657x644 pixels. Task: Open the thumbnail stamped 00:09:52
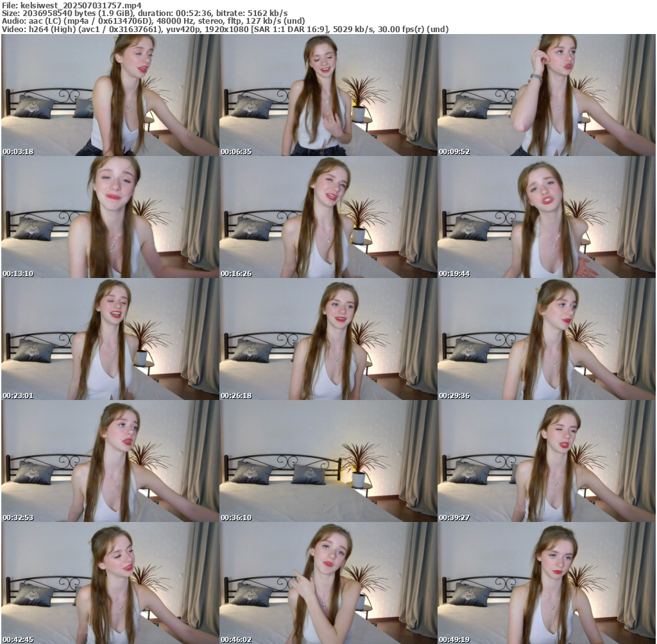(547, 95)
